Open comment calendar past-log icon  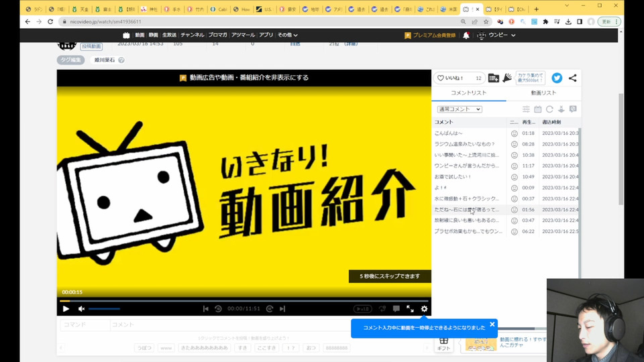point(537,109)
